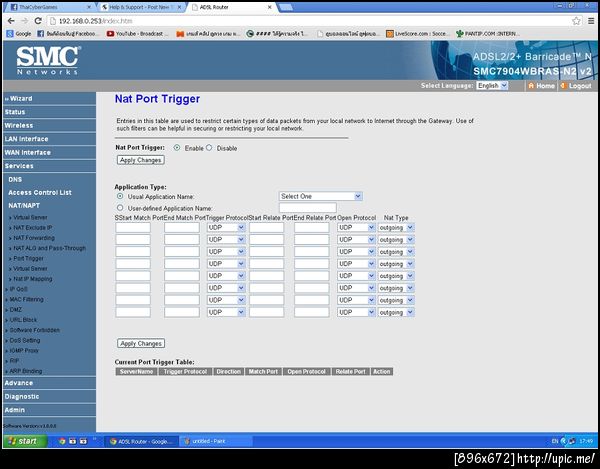Click the User-defined Application Name text field
The height and width of the screenshot is (469, 600).
pos(308,208)
